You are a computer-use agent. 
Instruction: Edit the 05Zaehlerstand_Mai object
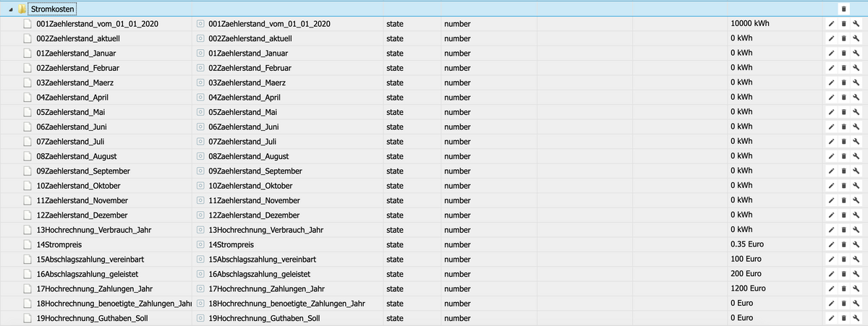click(x=831, y=112)
